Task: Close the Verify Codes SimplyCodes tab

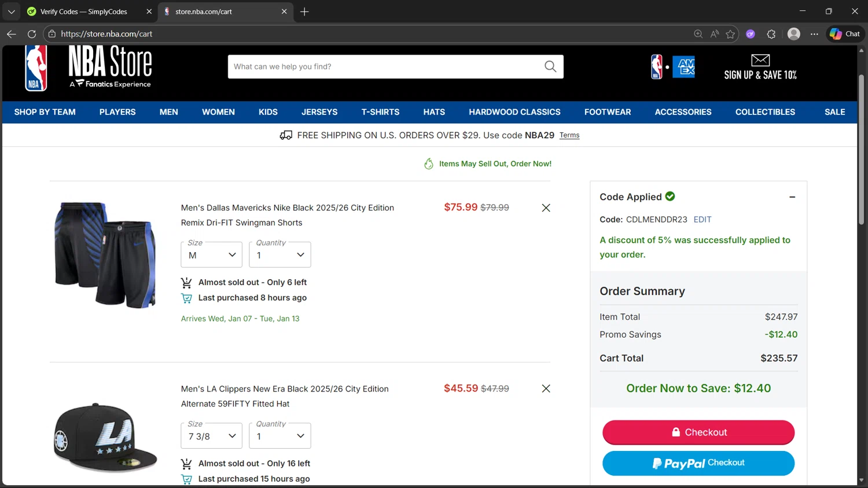Action: coord(149,12)
